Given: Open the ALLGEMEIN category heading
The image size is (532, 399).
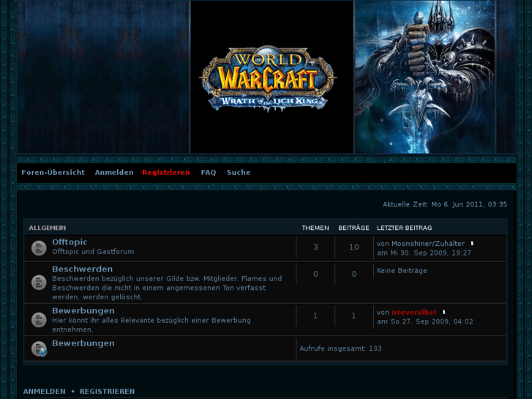Looking at the screenshot, I should 47,228.
